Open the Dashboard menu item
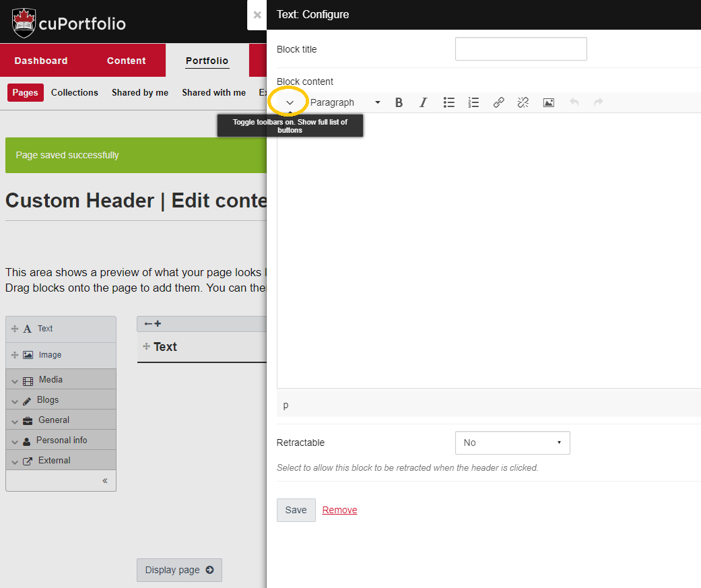The height and width of the screenshot is (588, 701). 41,61
